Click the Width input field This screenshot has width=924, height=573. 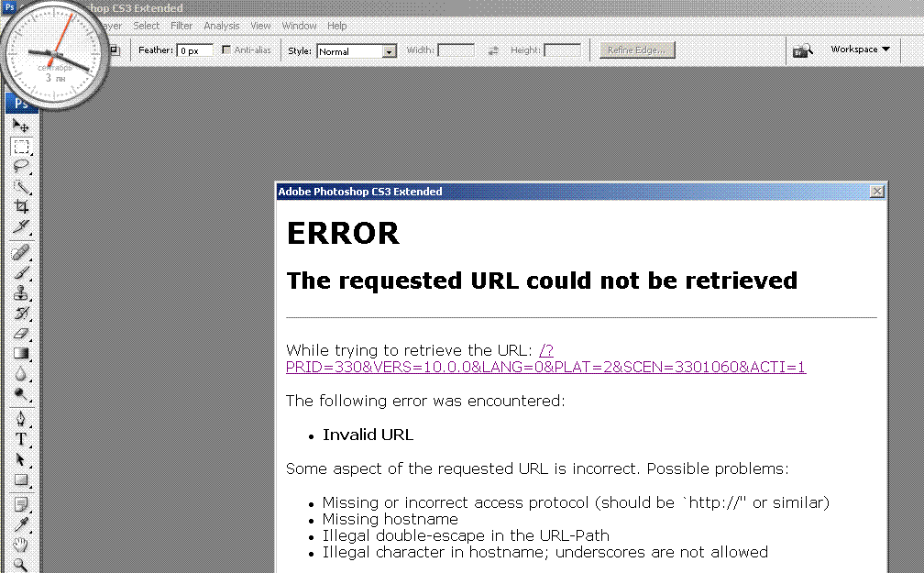tap(456, 50)
